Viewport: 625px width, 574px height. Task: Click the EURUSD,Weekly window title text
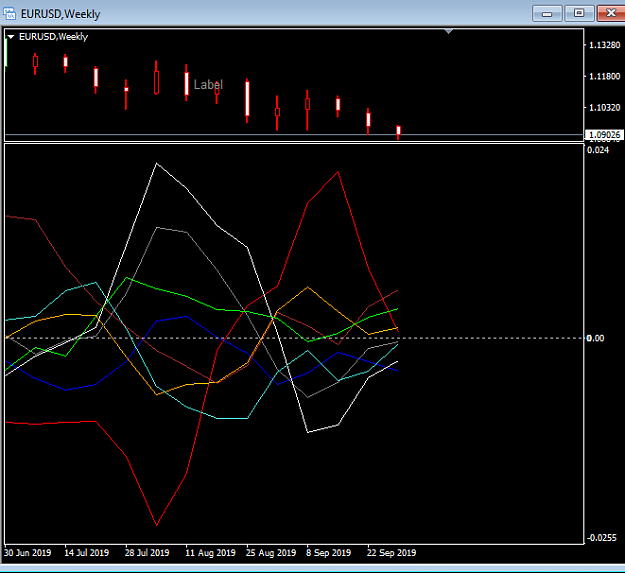pos(61,14)
